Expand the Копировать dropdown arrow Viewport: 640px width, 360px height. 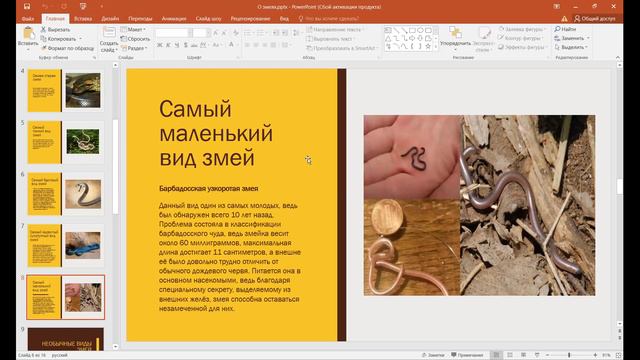[x=80, y=39]
